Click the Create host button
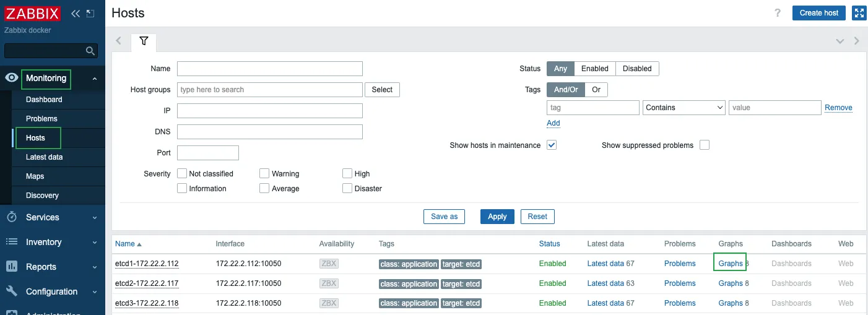 pos(818,13)
